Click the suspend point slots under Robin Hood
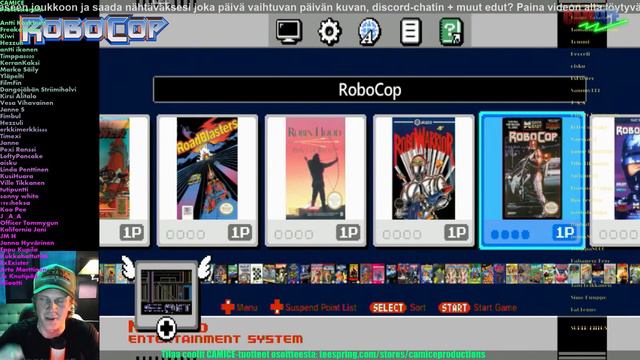 (294, 235)
